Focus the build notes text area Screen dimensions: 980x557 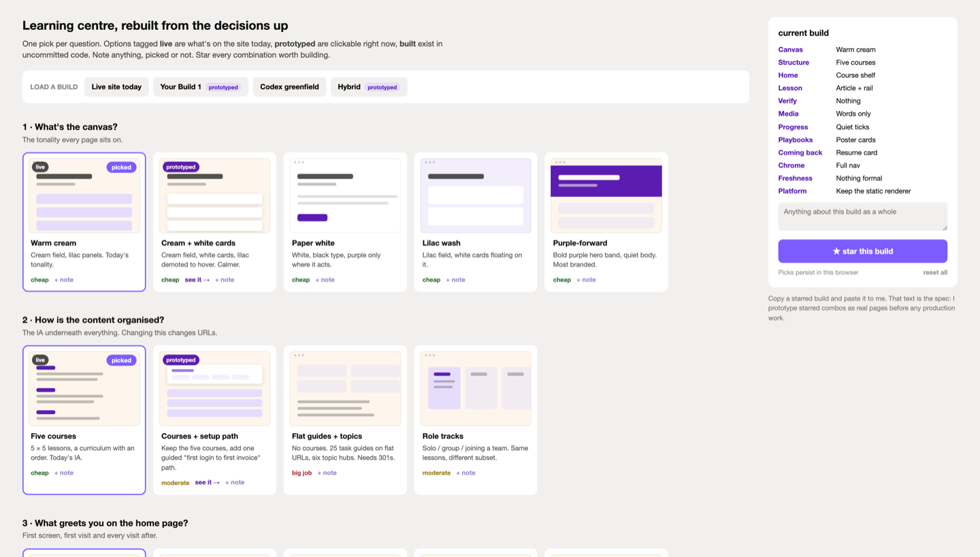[x=862, y=217]
